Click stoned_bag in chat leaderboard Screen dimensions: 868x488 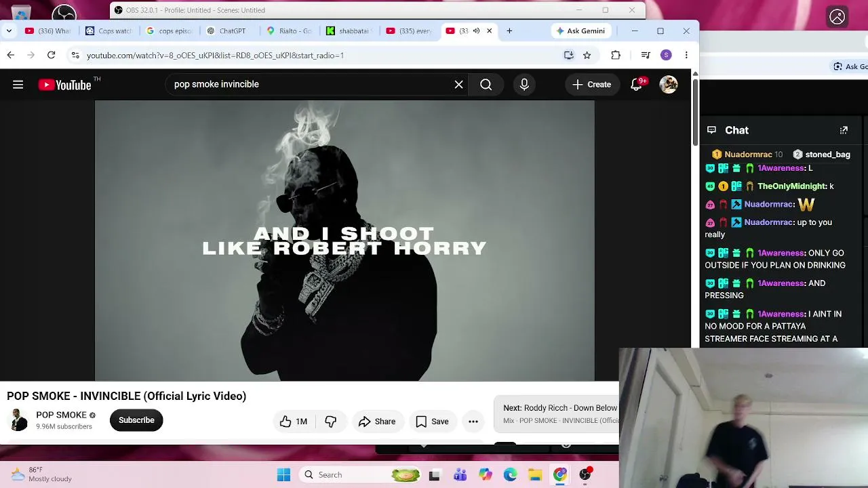point(827,155)
